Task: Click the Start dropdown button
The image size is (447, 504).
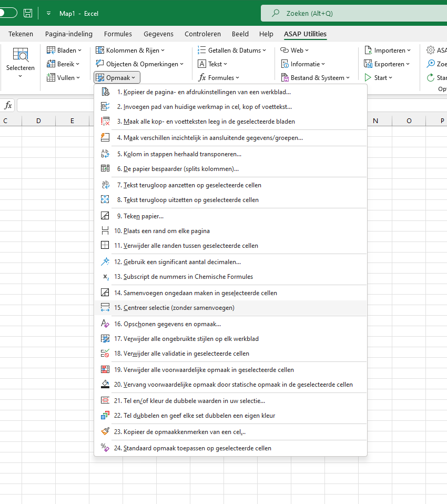Action: [x=378, y=77]
